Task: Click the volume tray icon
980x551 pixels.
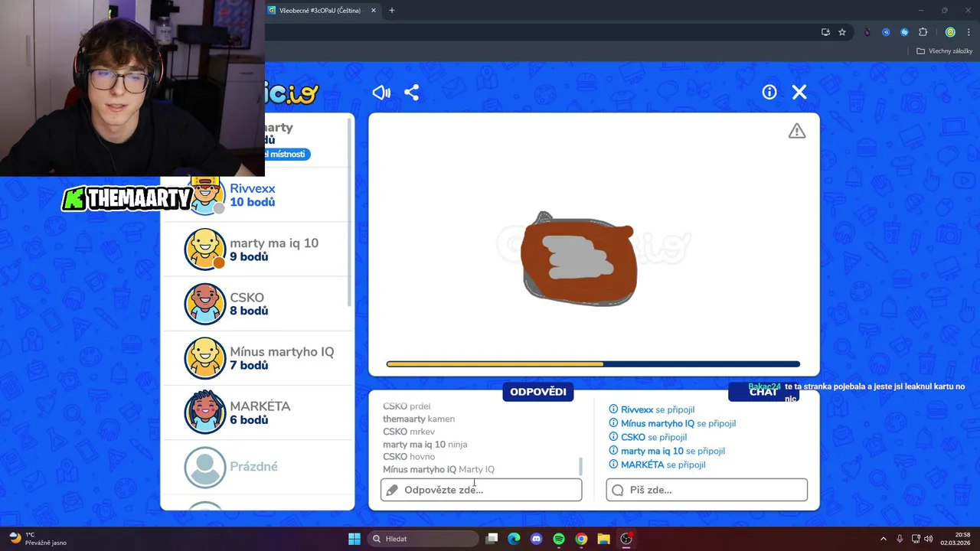Action: pyautogui.click(x=929, y=539)
